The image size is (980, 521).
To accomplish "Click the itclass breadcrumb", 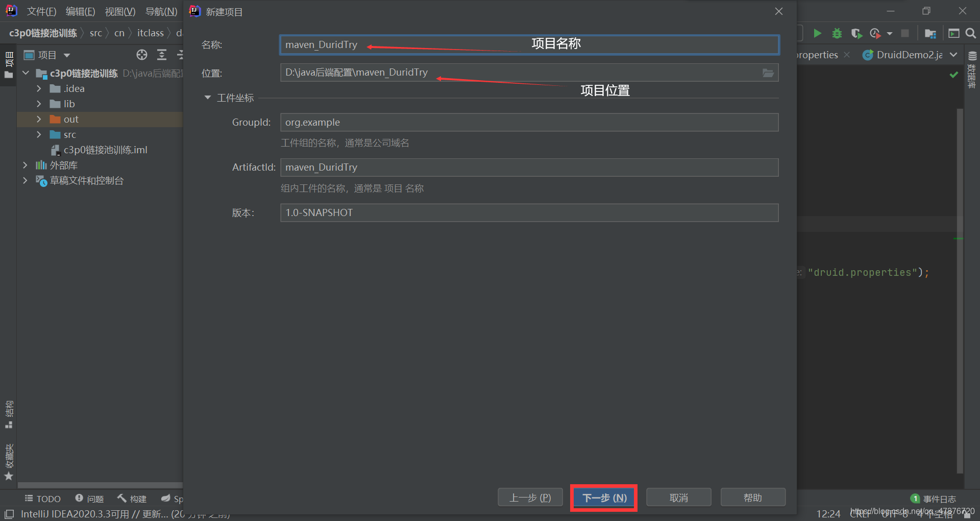I will click(x=150, y=33).
